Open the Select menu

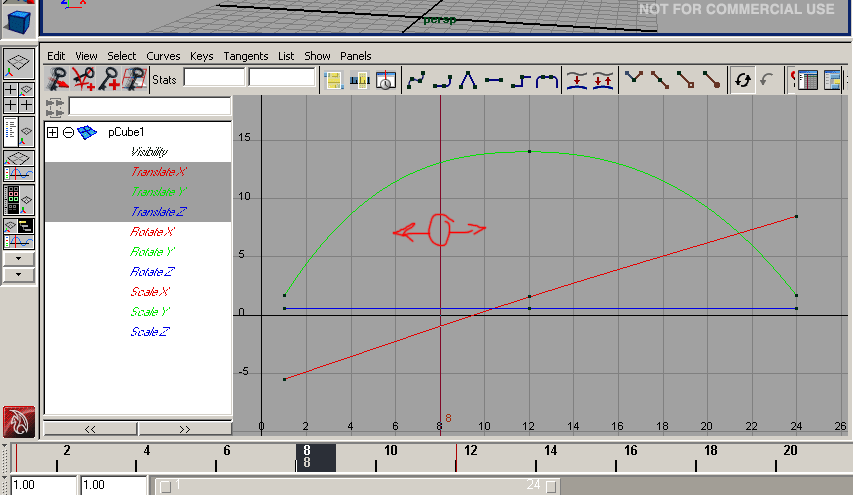pyautogui.click(x=121, y=56)
